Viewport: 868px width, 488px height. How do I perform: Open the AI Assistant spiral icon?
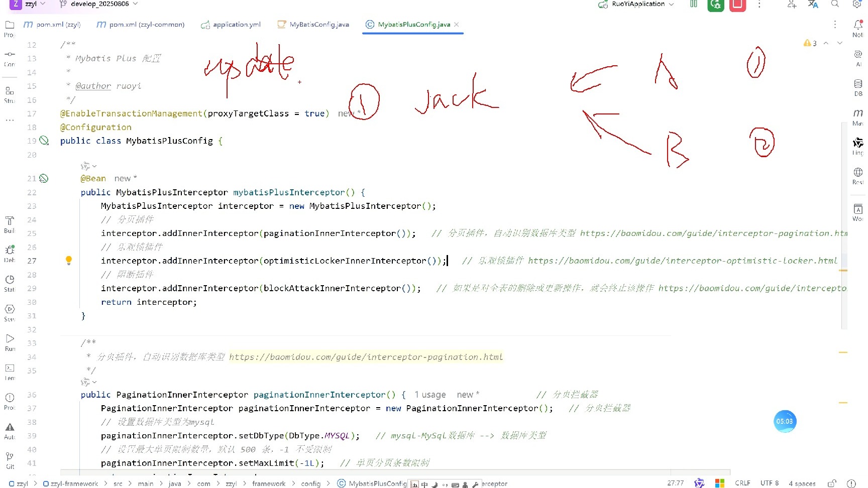[858, 54]
